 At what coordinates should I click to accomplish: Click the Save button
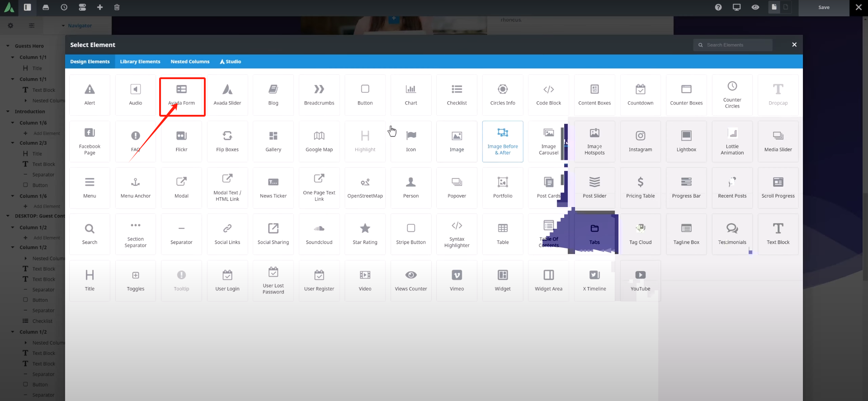point(824,7)
